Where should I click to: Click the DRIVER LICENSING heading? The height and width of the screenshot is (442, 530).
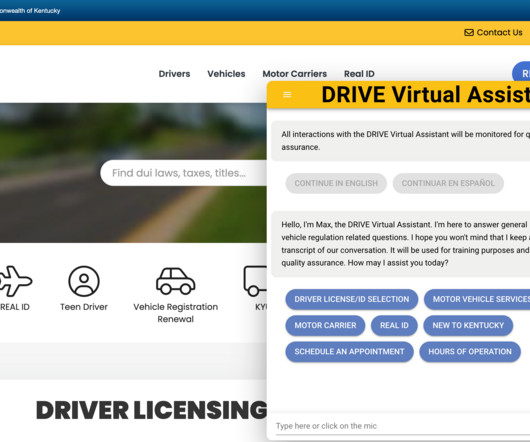pyautogui.click(x=151, y=410)
